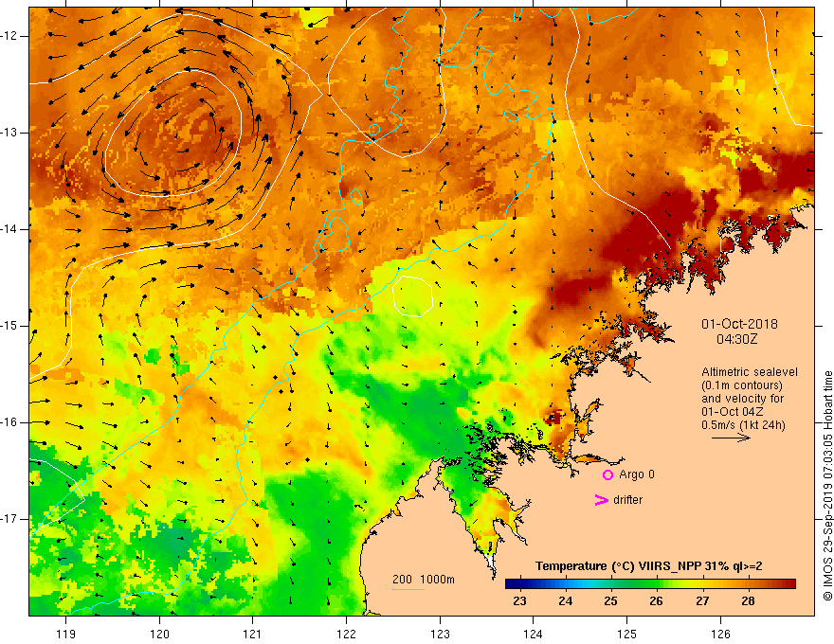This screenshot has height=644, width=834.
Task: Click the 27 label on the colorbar
Action: click(702, 601)
